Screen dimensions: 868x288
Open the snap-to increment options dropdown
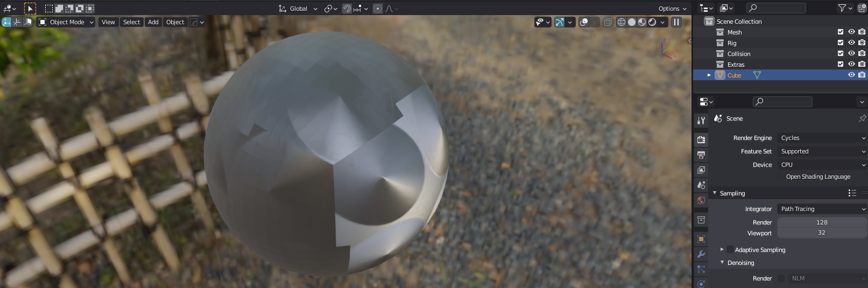pyautogui.click(x=361, y=9)
